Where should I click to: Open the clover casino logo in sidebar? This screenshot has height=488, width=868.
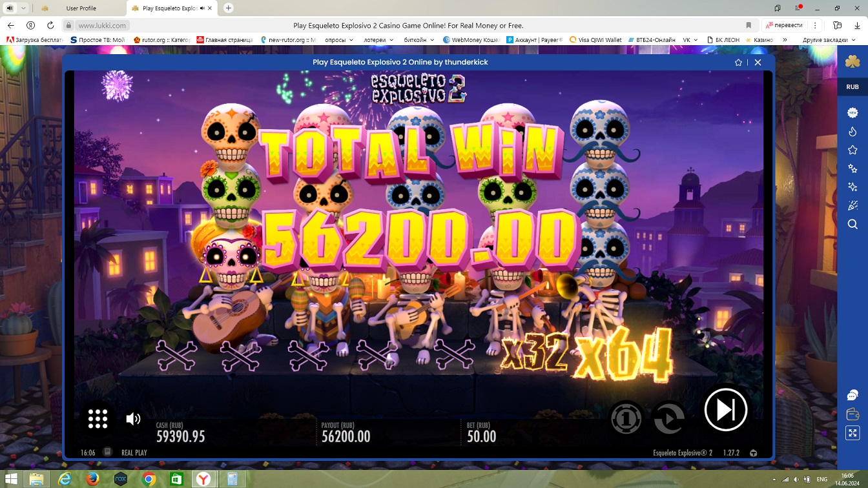[x=852, y=62]
